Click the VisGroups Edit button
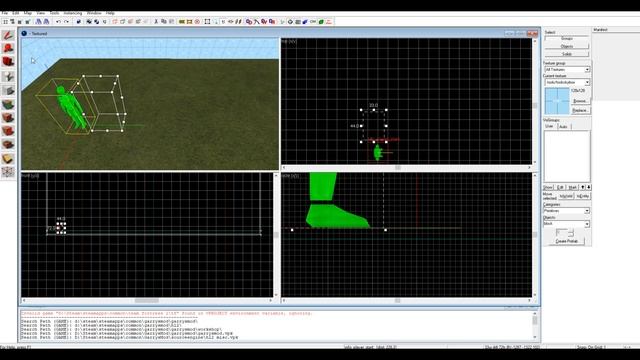The image size is (640, 360). click(x=560, y=187)
